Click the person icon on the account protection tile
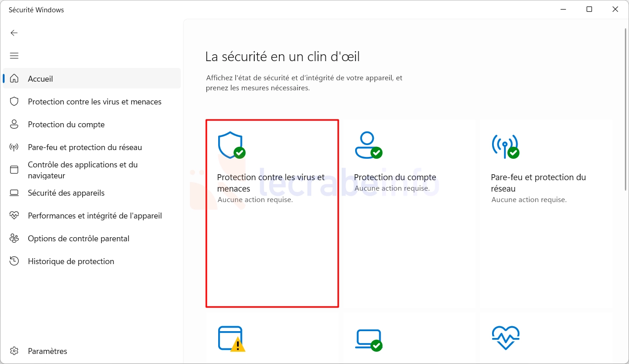The image size is (629, 364). click(369, 145)
